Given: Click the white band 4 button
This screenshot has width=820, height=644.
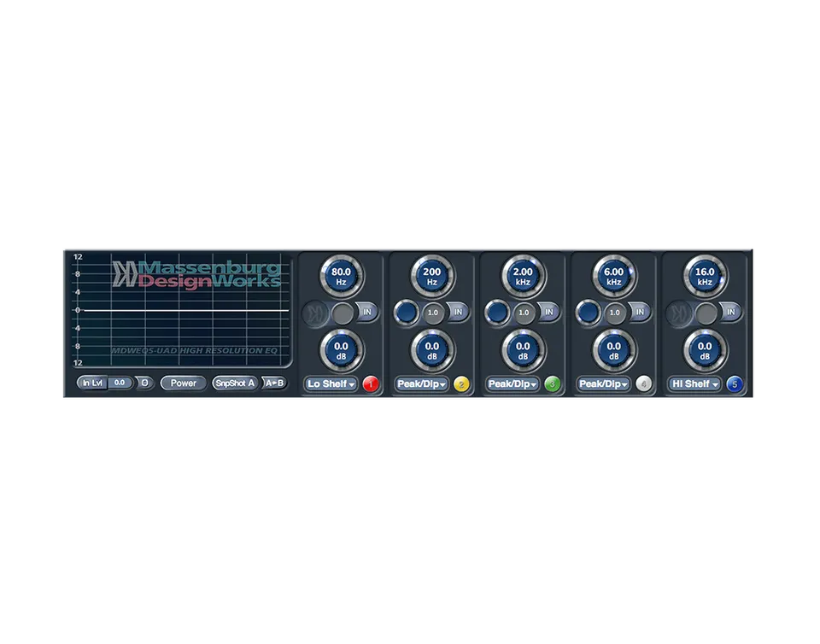Looking at the screenshot, I should pos(643,384).
